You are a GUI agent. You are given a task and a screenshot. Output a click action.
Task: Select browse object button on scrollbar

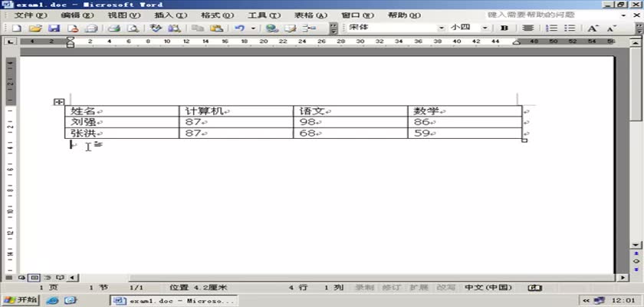click(636, 261)
